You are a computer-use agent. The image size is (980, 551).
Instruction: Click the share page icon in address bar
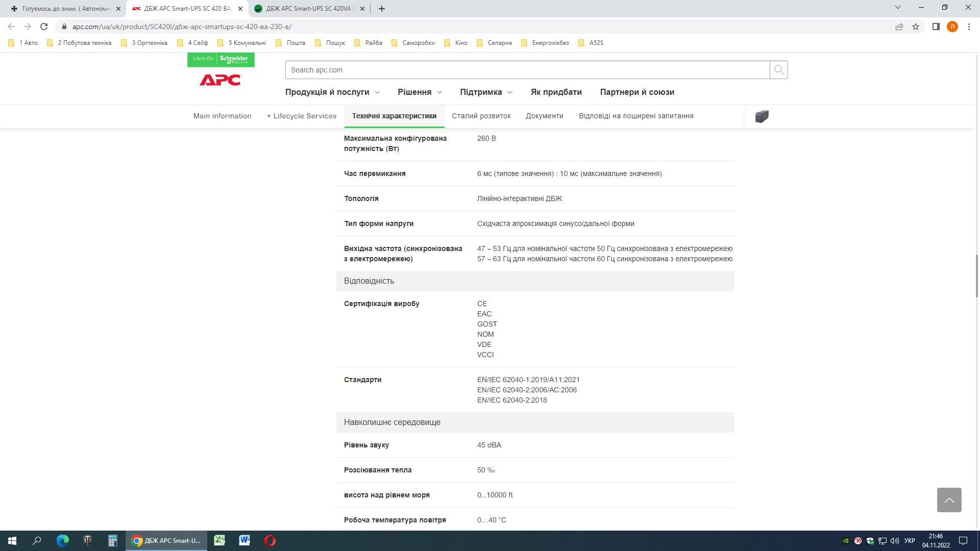[899, 27]
